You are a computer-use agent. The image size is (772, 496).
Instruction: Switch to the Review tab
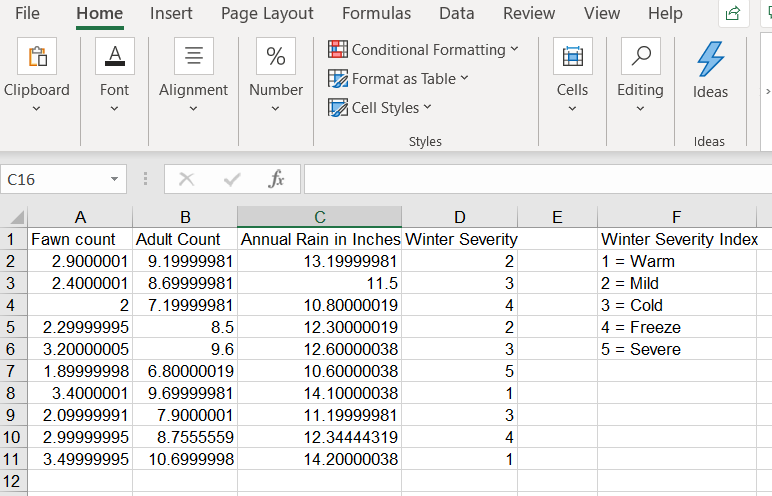coord(529,13)
